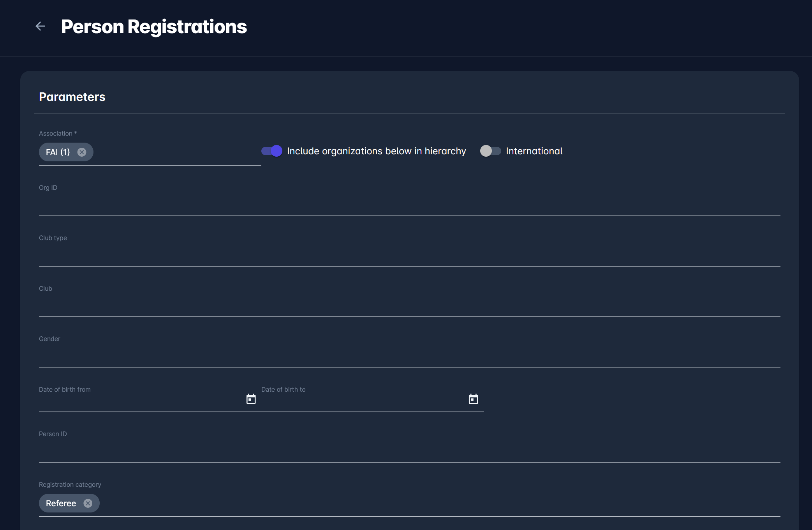Expand the Gender dropdown
The width and height of the screenshot is (812, 530).
(x=409, y=356)
